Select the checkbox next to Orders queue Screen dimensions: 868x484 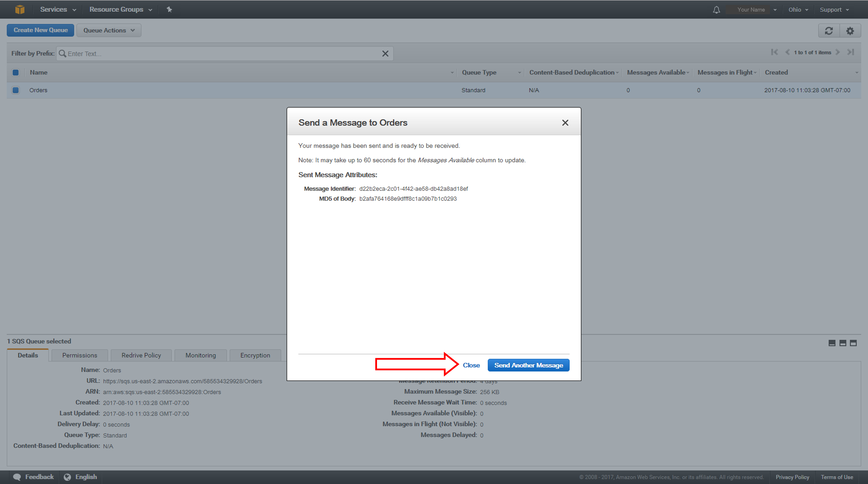tap(16, 90)
